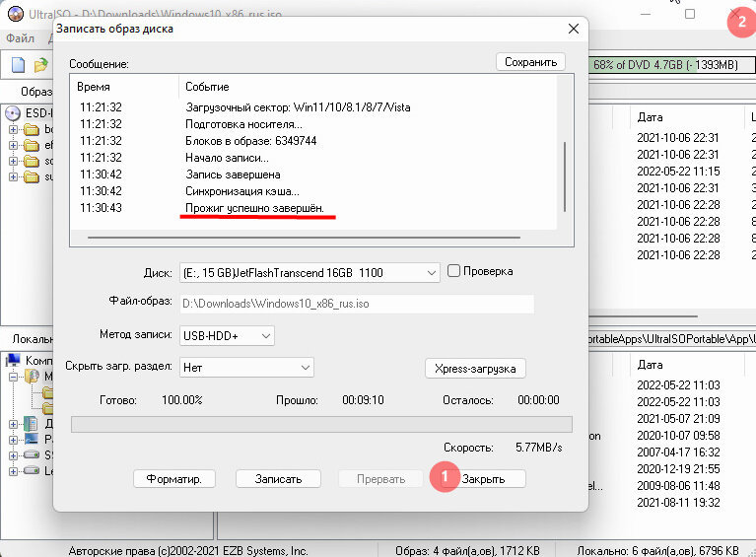Click the Дата column header in lower list
Image resolution: width=756 pixels, height=557 pixels.
tap(650, 365)
